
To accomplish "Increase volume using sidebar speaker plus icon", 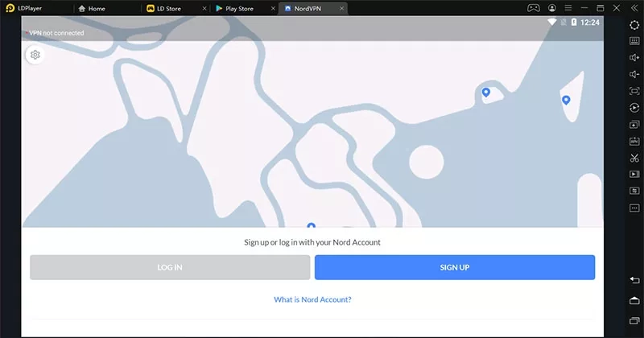I will click(x=634, y=58).
